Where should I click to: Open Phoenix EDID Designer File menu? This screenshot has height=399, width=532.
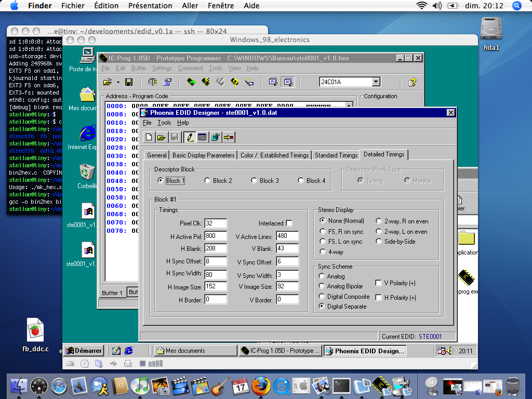(x=147, y=123)
